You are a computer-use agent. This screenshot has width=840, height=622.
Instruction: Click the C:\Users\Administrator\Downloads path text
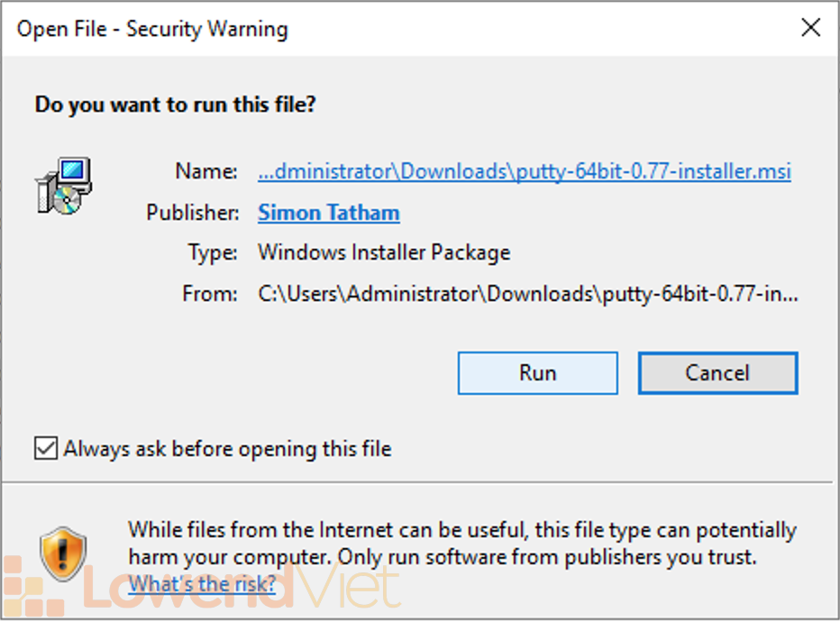pyautogui.click(x=527, y=293)
